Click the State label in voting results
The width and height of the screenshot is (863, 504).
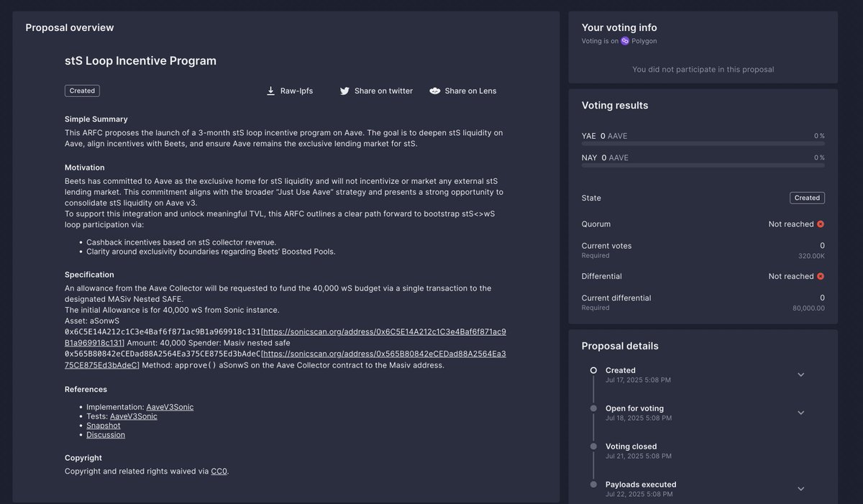[591, 198]
